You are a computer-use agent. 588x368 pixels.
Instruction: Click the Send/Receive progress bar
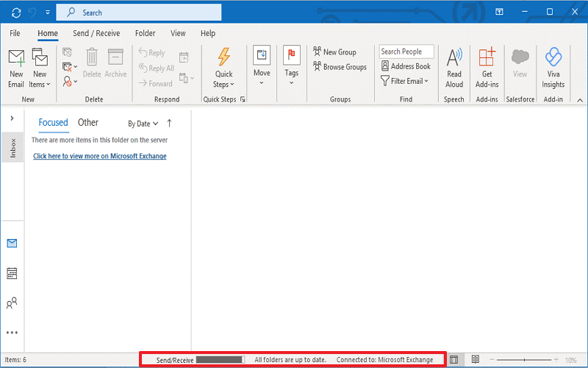[220, 360]
